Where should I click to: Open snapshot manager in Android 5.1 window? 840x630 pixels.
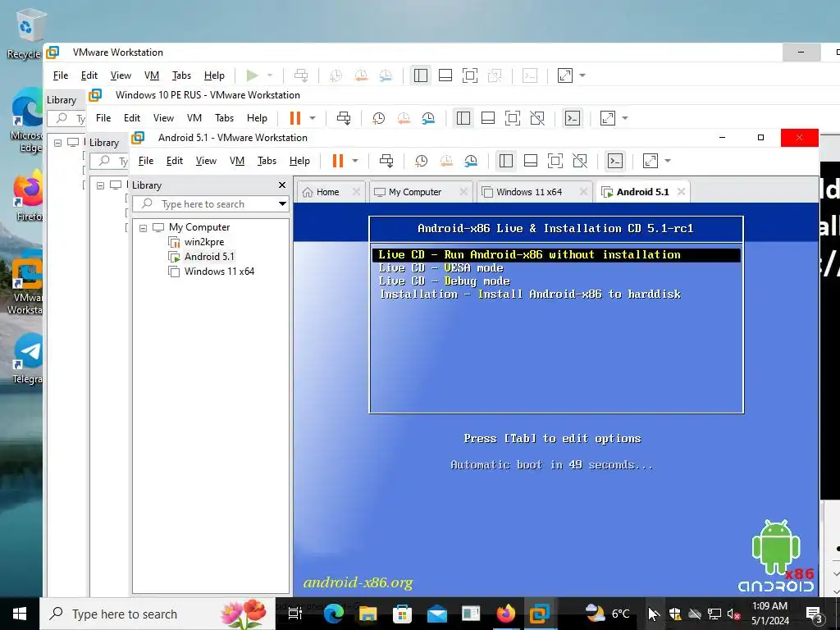[x=471, y=161]
